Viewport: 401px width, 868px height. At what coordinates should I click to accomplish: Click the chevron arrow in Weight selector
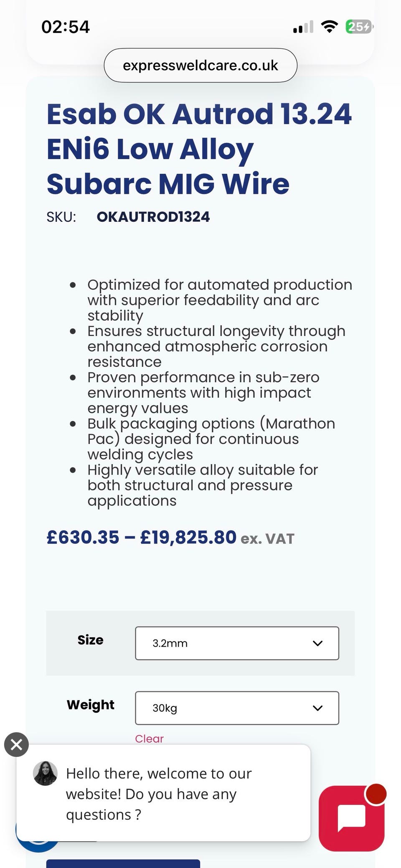pyautogui.click(x=318, y=708)
